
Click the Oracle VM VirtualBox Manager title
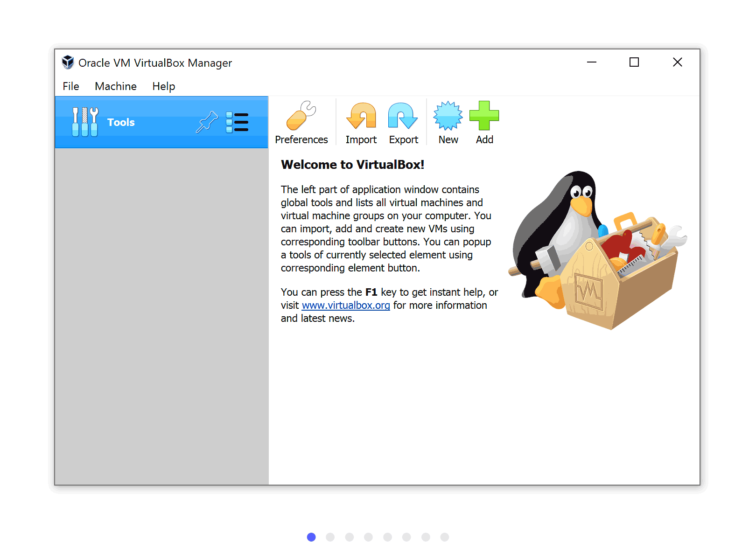[x=155, y=63]
